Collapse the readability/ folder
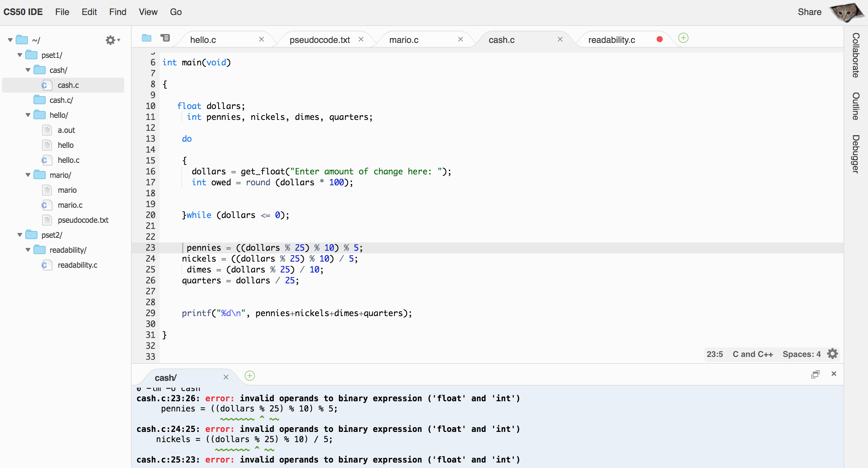The height and width of the screenshot is (468, 868). click(x=28, y=250)
